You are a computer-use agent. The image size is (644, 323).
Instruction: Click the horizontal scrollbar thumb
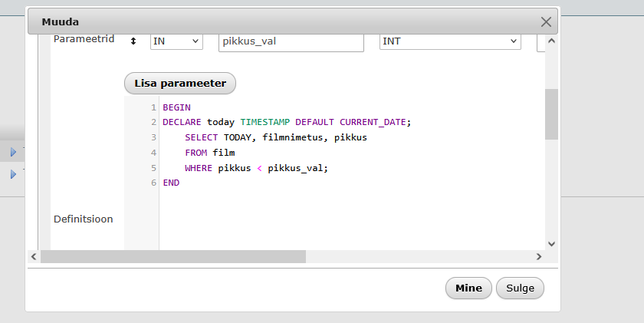(172, 256)
